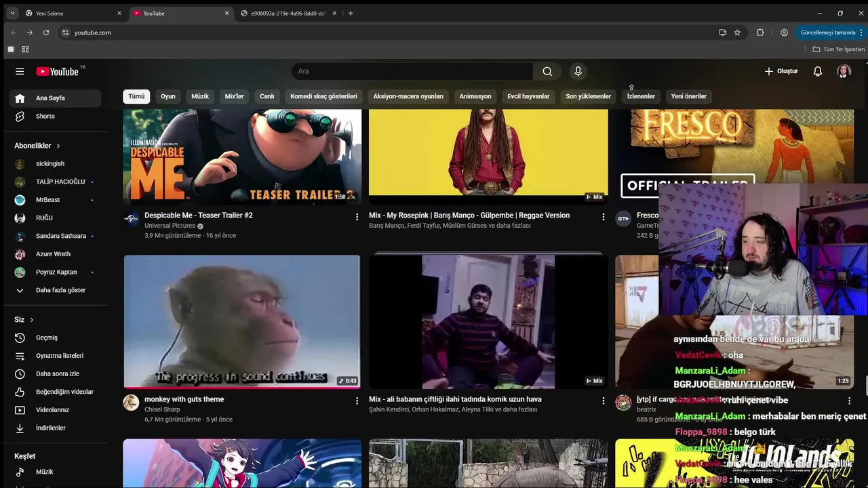This screenshot has height=488, width=868.
Task: Open options for Despicable Me video
Action: pyautogui.click(x=357, y=217)
